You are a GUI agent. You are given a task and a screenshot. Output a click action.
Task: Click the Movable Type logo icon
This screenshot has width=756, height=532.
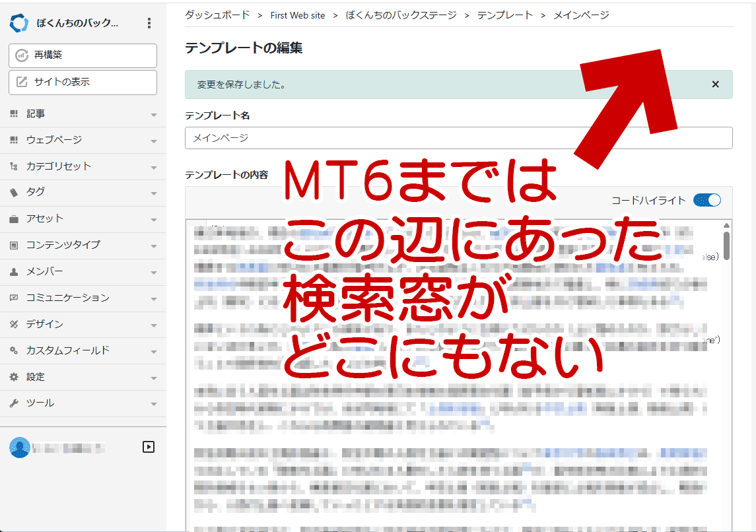pyautogui.click(x=19, y=24)
